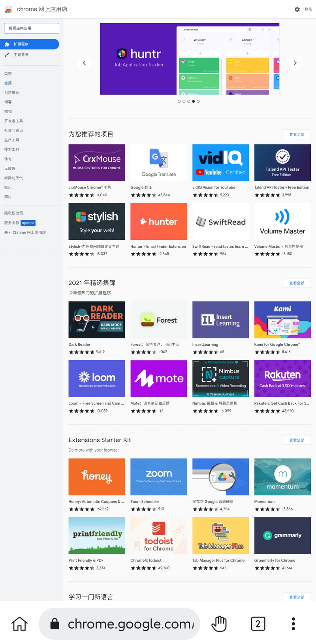Tap the browser home icon
The width and height of the screenshot is (316, 644).
click(19, 624)
